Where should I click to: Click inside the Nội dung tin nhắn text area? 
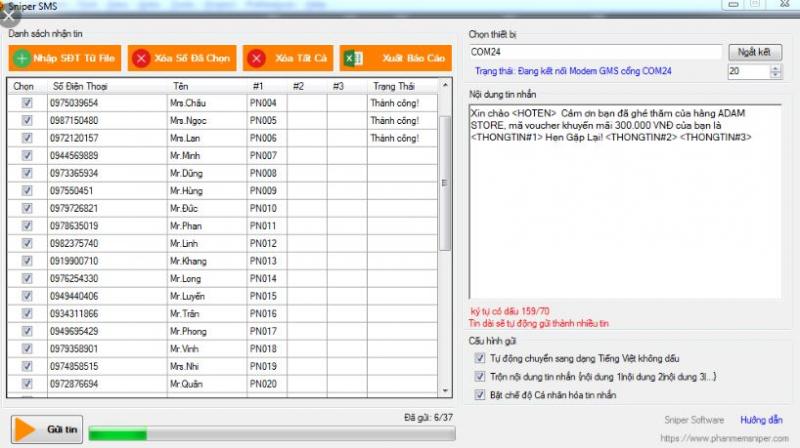pyautogui.click(x=624, y=220)
